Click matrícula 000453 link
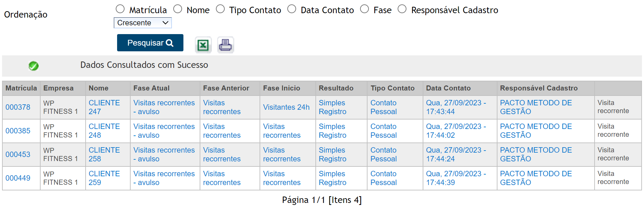The width and height of the screenshot is (644, 209). (x=18, y=155)
